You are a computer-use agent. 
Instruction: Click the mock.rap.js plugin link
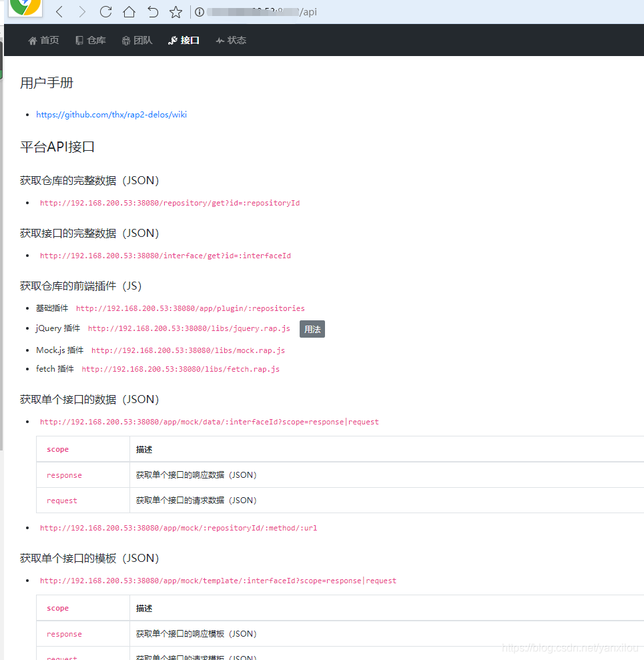[188, 350]
